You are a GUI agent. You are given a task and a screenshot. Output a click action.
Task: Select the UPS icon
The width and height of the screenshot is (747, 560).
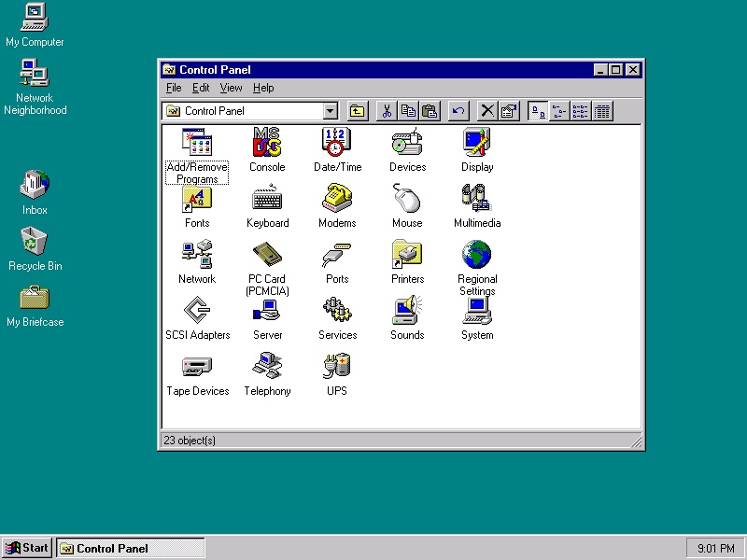[337, 367]
